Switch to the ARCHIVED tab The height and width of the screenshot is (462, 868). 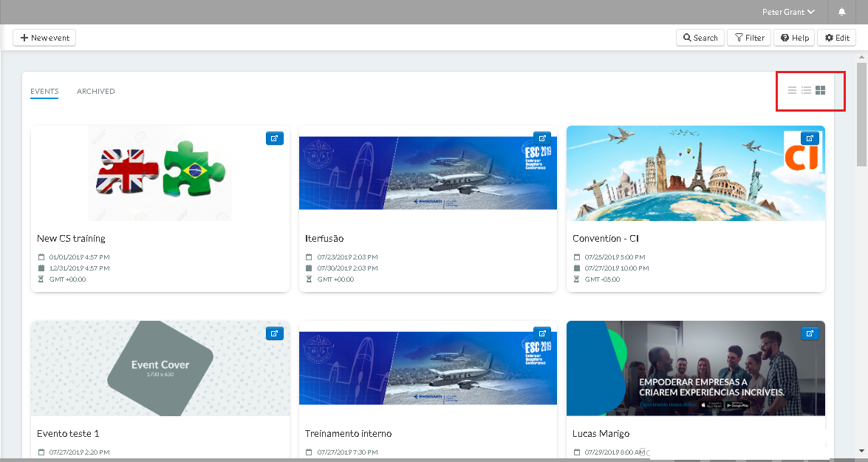(96, 92)
